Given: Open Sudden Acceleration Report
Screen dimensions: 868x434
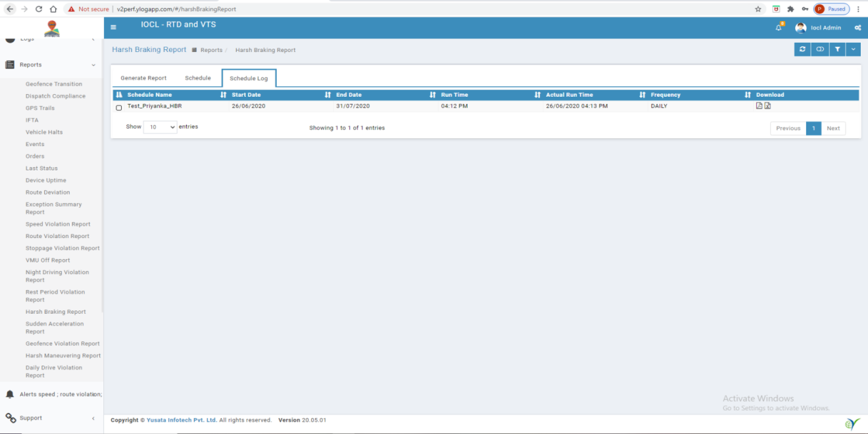Looking at the screenshot, I should tap(55, 328).
